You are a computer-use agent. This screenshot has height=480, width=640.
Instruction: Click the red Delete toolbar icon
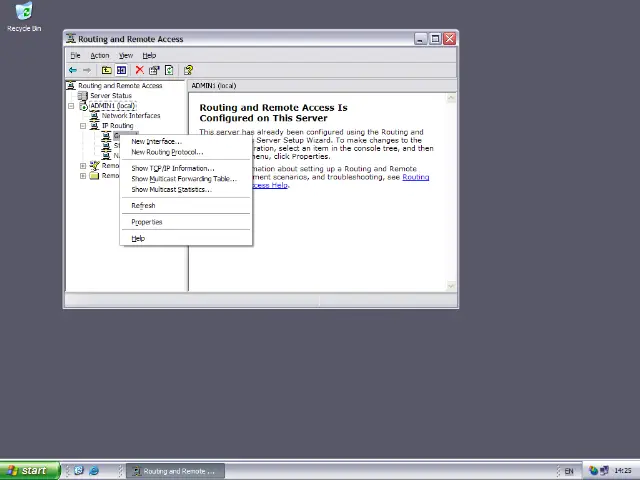point(139,70)
